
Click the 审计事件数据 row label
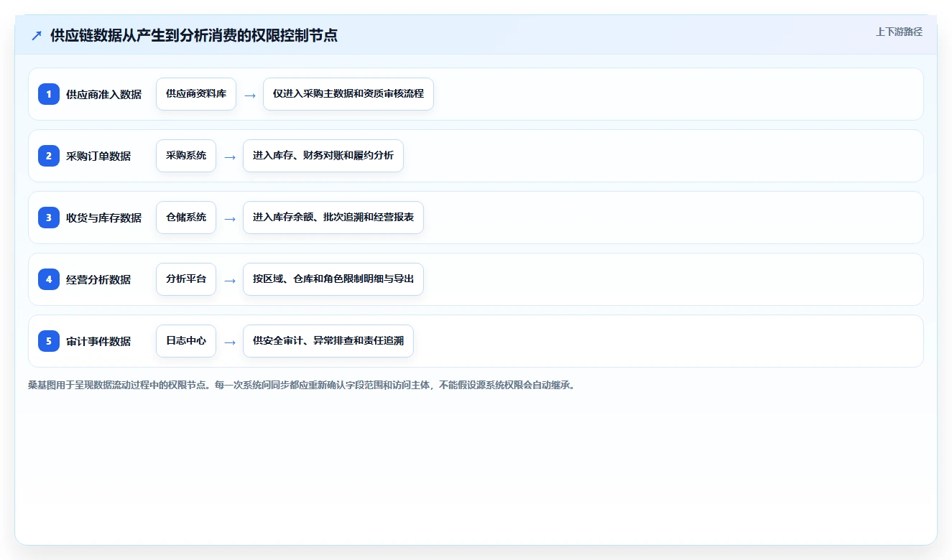[x=98, y=341]
